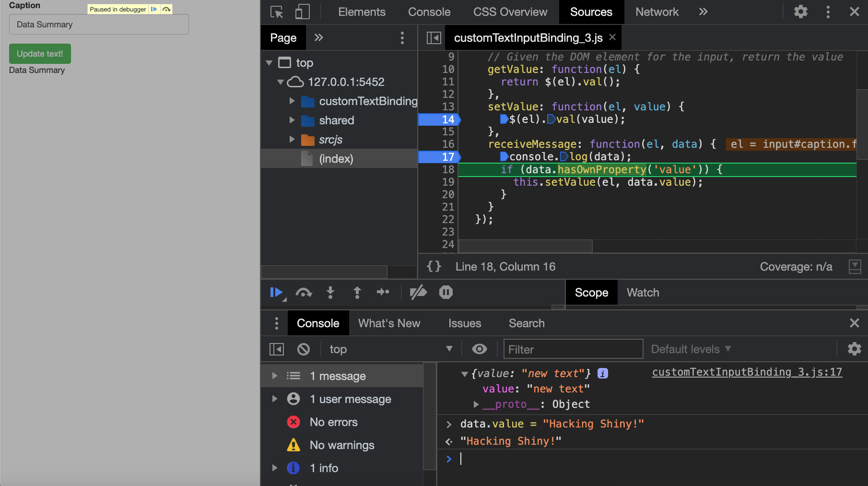This screenshot has height=486, width=868.
Task: Open the customTextInputBinding_3.js:17 source link
Action: click(747, 372)
